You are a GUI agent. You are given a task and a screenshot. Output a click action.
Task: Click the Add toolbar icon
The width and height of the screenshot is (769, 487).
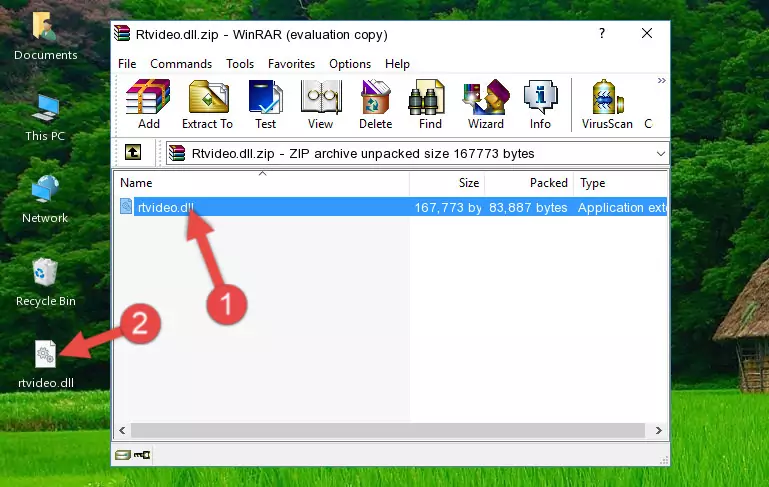pos(148,104)
